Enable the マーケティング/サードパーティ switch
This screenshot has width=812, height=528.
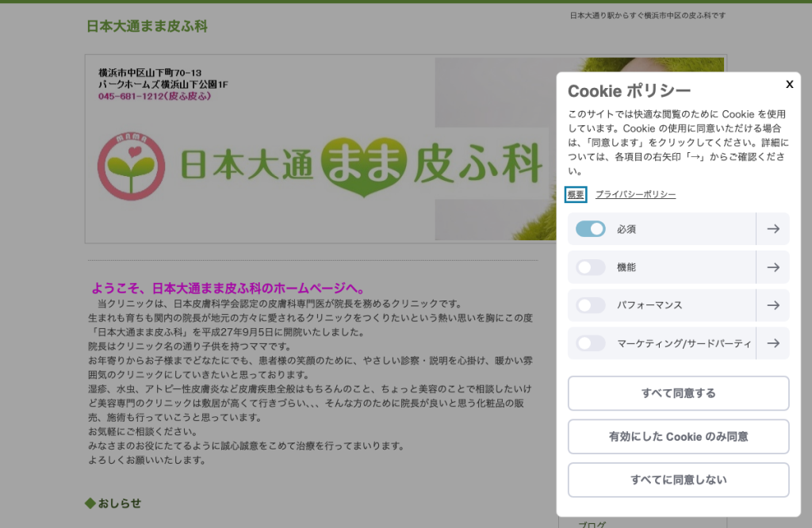tap(590, 343)
